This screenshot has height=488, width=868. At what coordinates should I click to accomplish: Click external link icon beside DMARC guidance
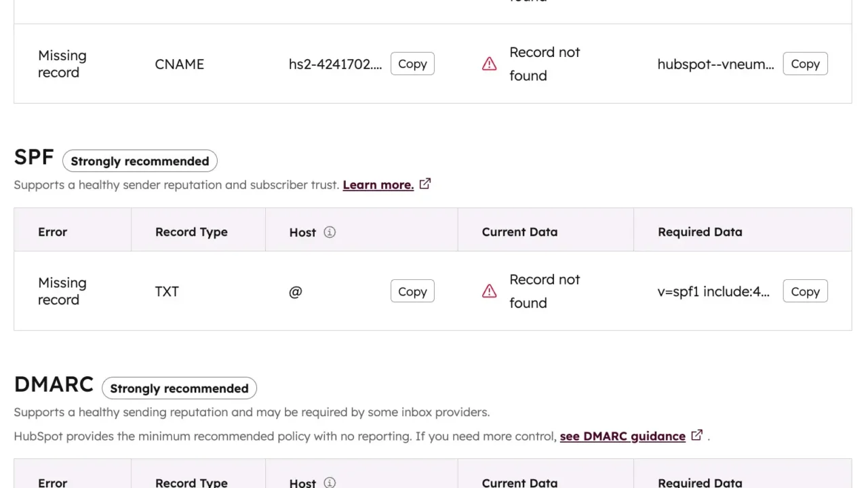696,435
